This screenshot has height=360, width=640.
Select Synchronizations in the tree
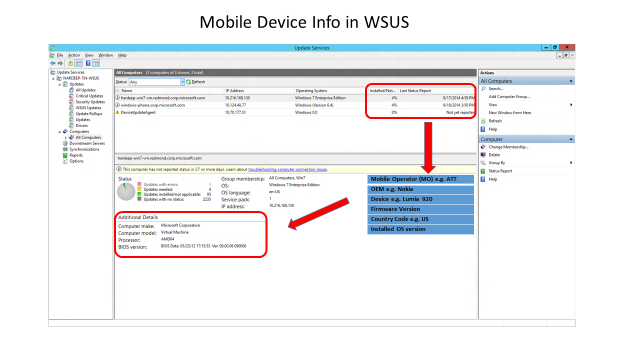(84, 149)
